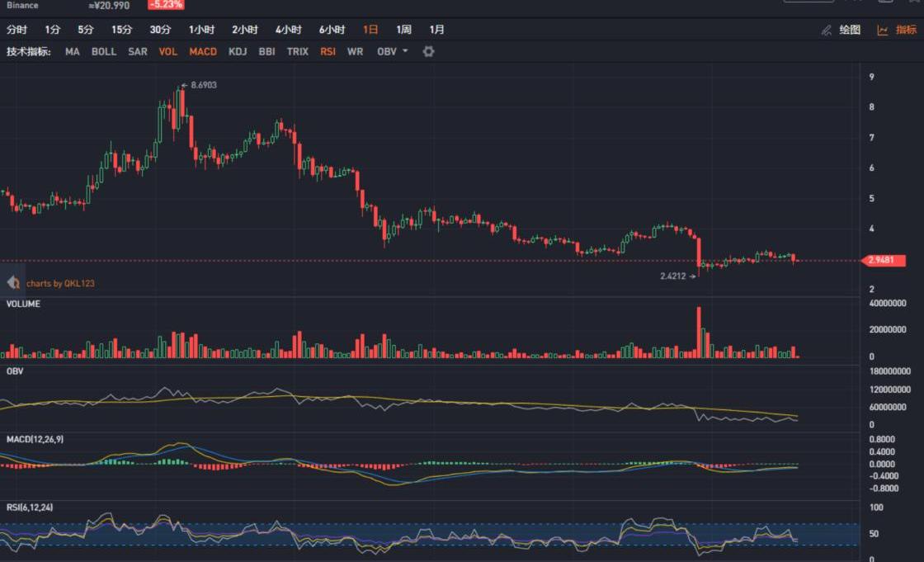Click the 指标 indicators chart icon
Screen dimensions: 924x562
pyautogui.click(x=883, y=30)
